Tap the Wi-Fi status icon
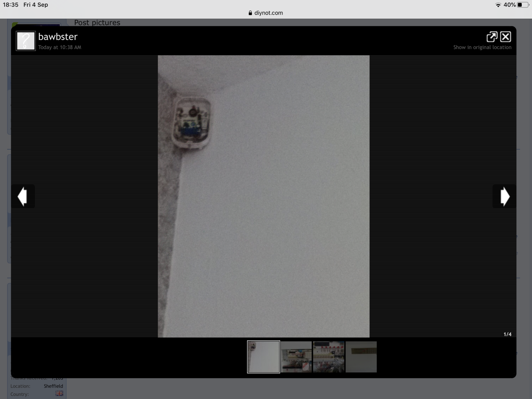This screenshot has width=532, height=399. (x=498, y=5)
